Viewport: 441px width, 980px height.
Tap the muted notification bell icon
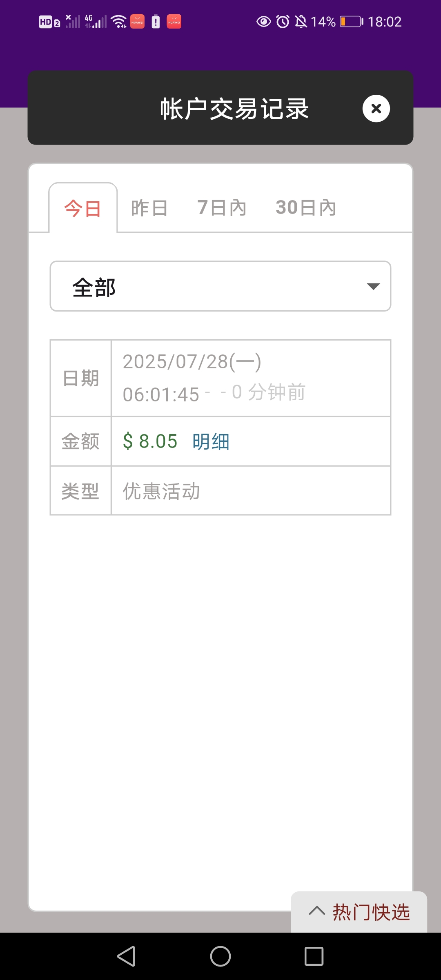click(301, 21)
